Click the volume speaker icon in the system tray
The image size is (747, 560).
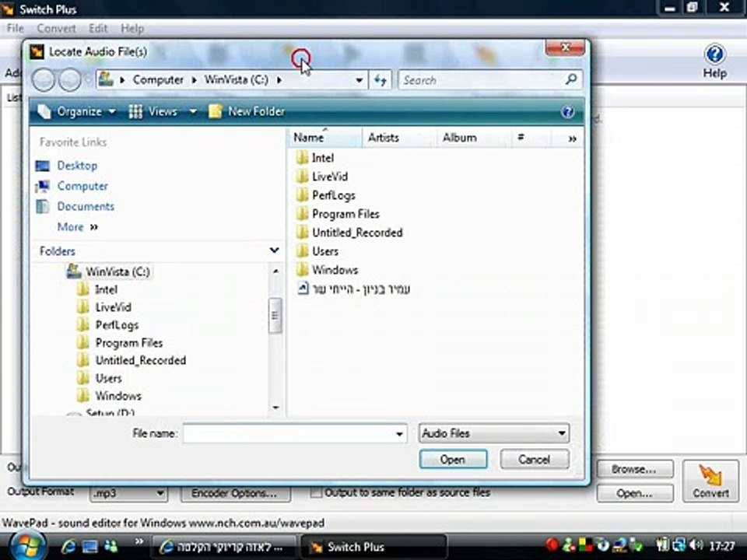(x=696, y=544)
